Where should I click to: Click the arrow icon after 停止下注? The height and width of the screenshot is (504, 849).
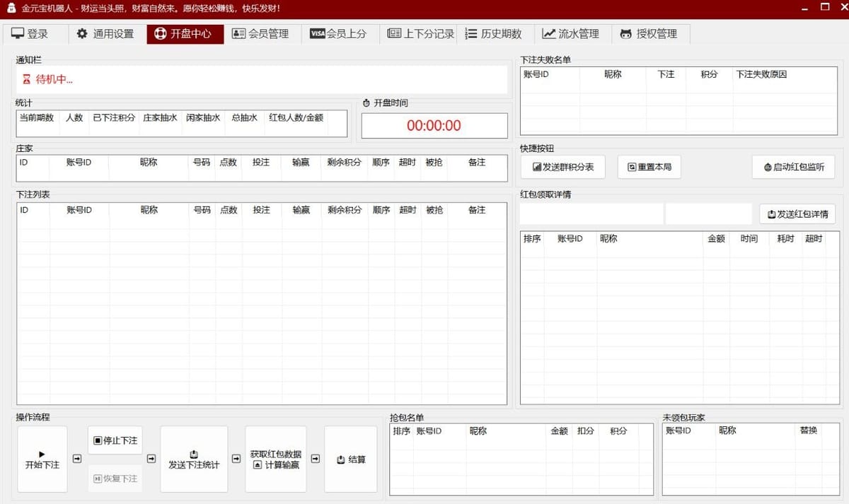point(151,459)
